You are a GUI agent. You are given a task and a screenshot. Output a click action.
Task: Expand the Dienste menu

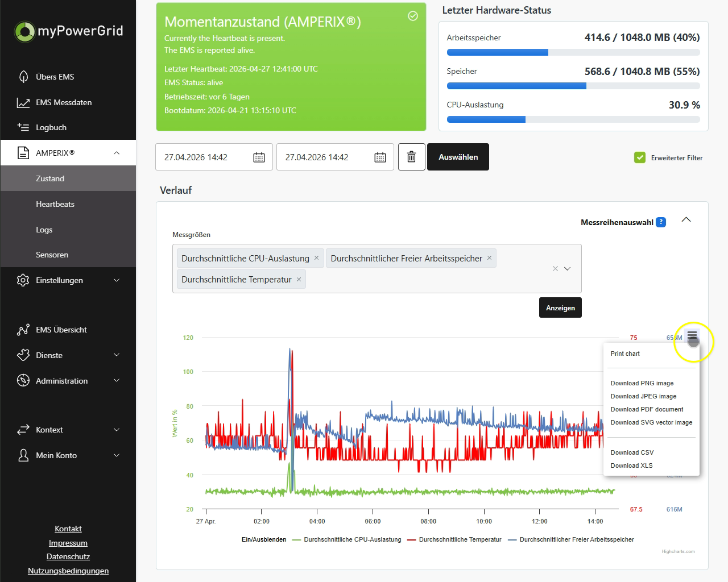pos(117,355)
